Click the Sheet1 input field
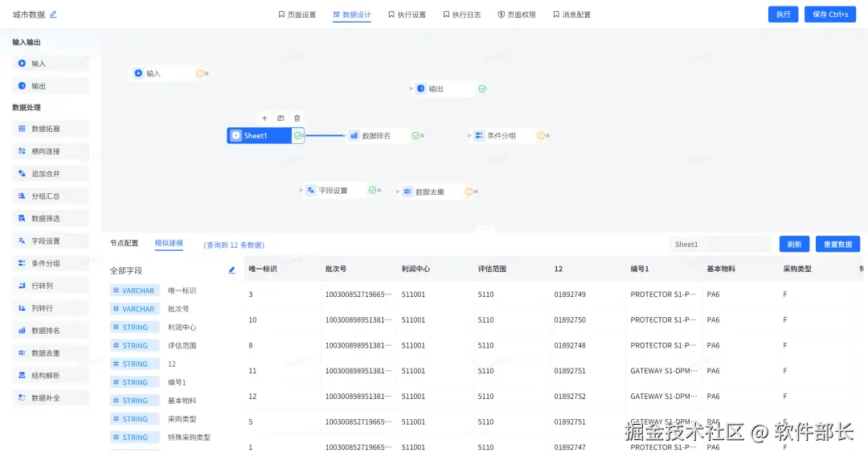Screen dimensions: 868x457 pyautogui.click(x=720, y=245)
